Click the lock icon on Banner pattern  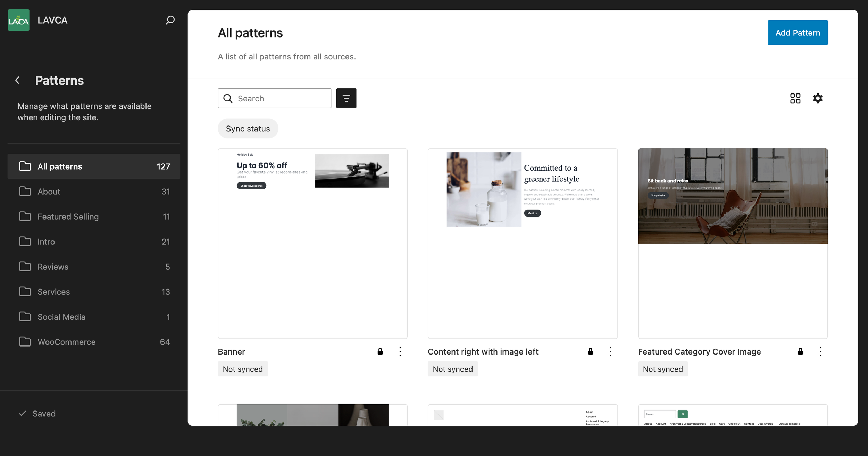click(x=380, y=351)
